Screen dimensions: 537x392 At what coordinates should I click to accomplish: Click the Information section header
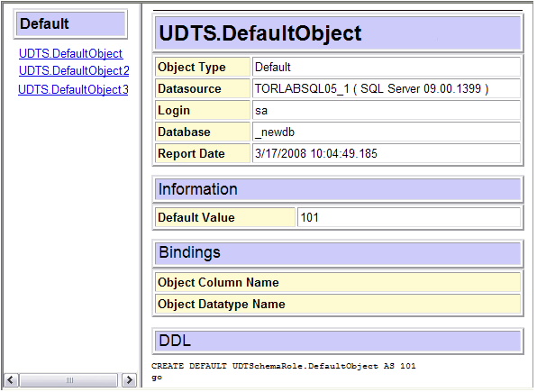338,189
